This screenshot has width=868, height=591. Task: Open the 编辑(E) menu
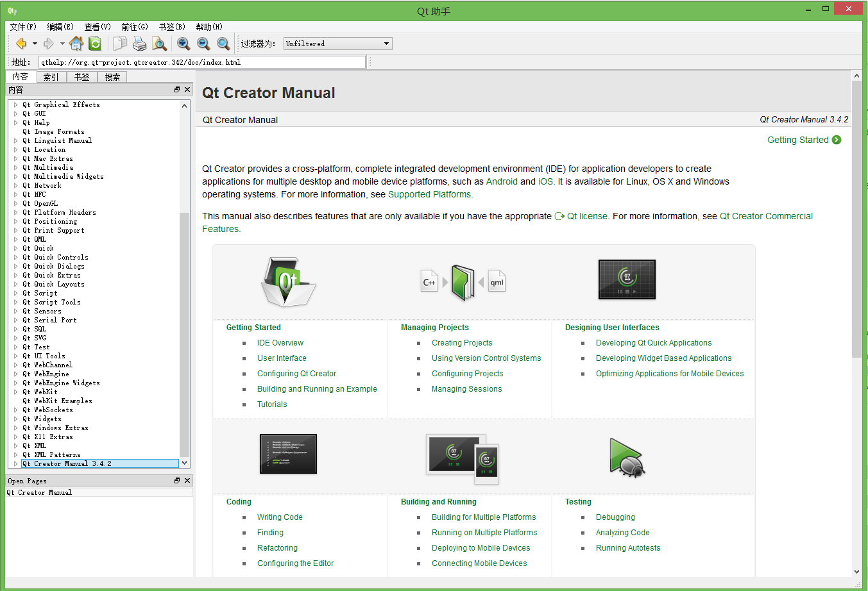pyautogui.click(x=60, y=27)
